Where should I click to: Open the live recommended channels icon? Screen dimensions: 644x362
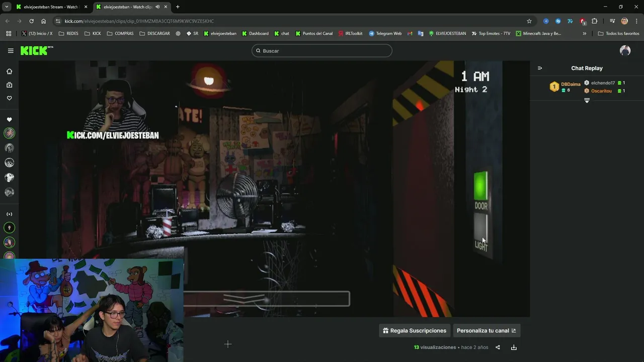(9, 214)
